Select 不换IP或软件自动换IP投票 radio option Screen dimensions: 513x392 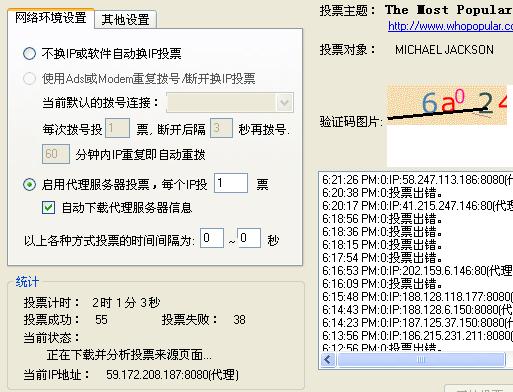coord(29,53)
